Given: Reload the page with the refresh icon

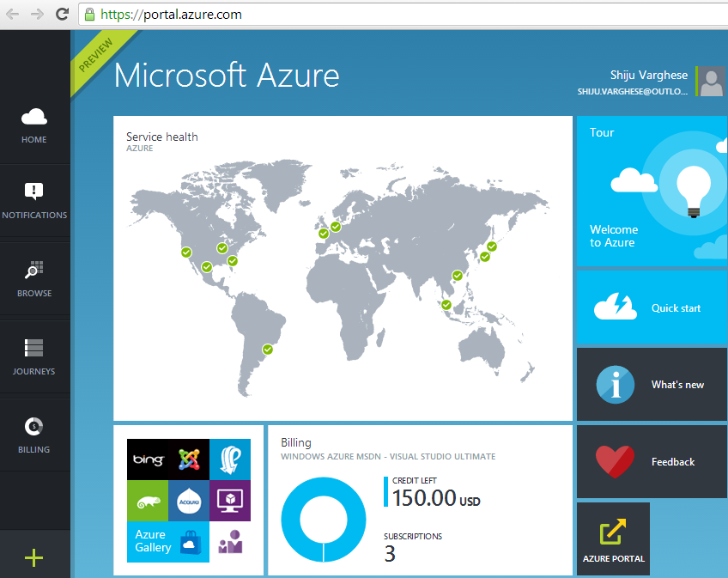Looking at the screenshot, I should tap(62, 15).
